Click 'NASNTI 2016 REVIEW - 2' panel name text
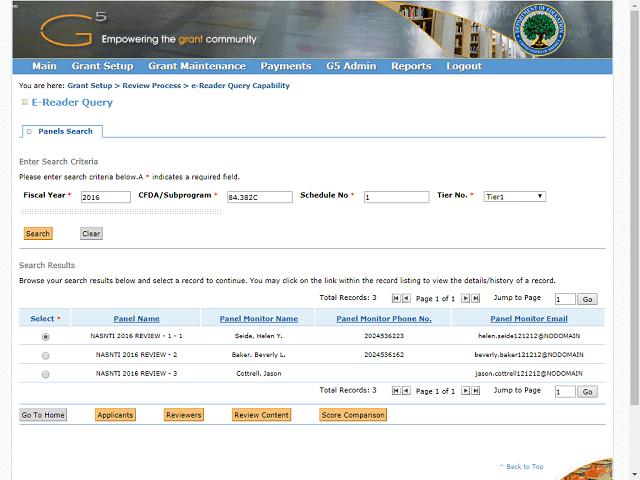The width and height of the screenshot is (640, 480). 136,355
